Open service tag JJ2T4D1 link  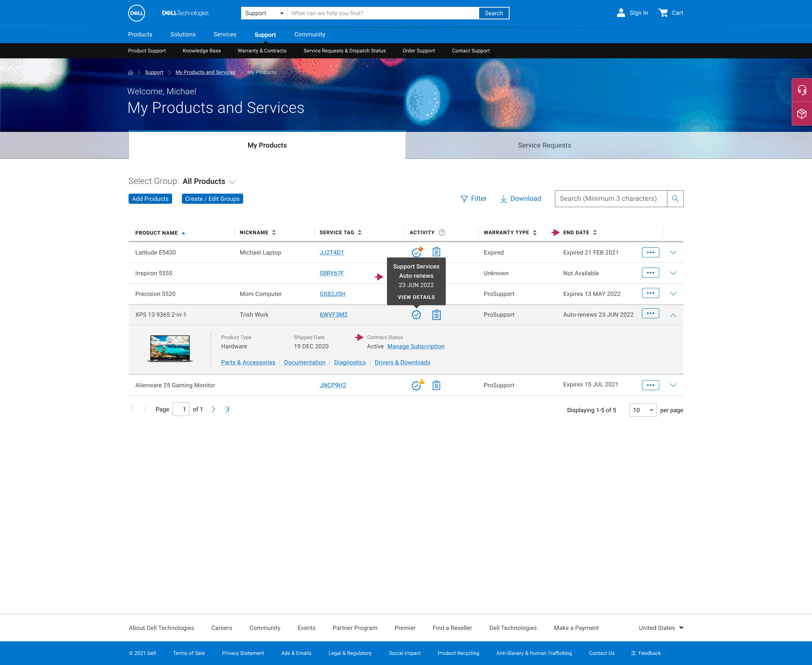332,252
